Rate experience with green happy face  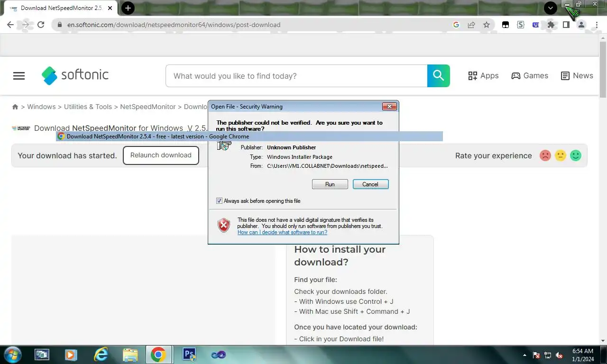(576, 155)
